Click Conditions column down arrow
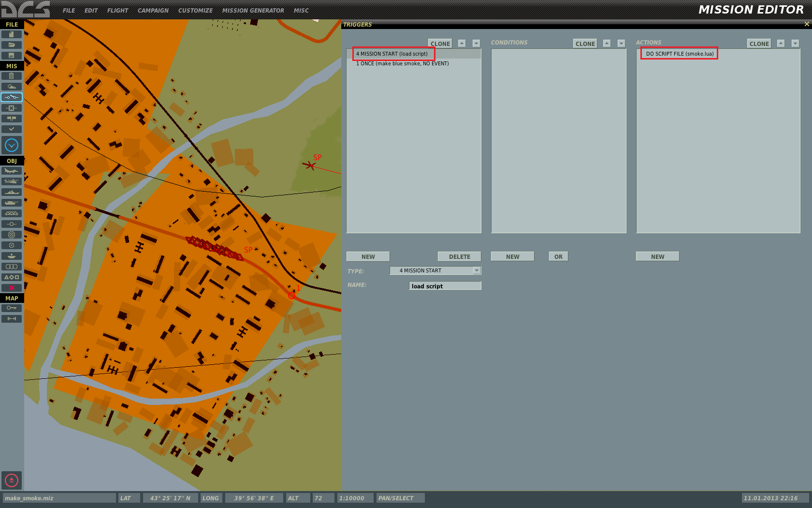This screenshot has height=508, width=812. [622, 44]
